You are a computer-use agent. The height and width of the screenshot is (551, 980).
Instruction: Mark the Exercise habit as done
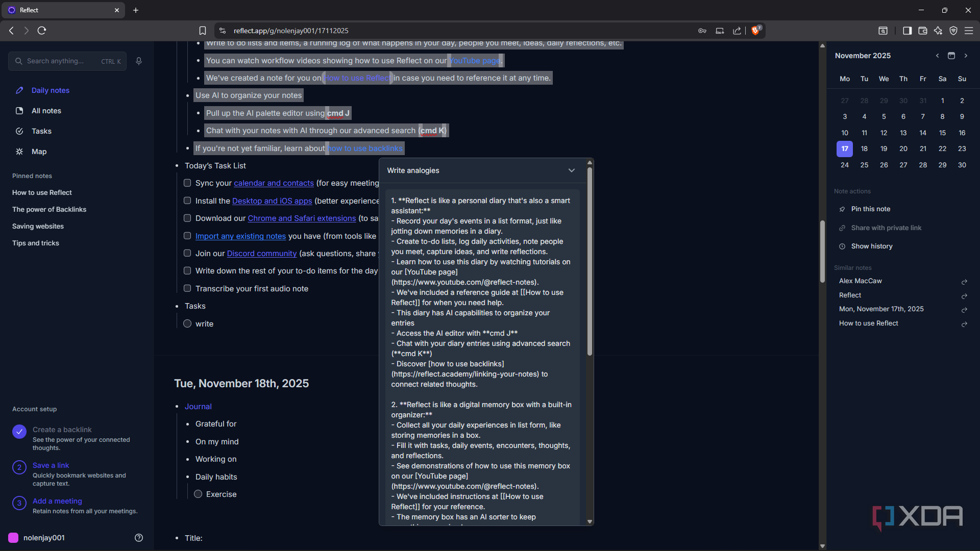(x=198, y=494)
